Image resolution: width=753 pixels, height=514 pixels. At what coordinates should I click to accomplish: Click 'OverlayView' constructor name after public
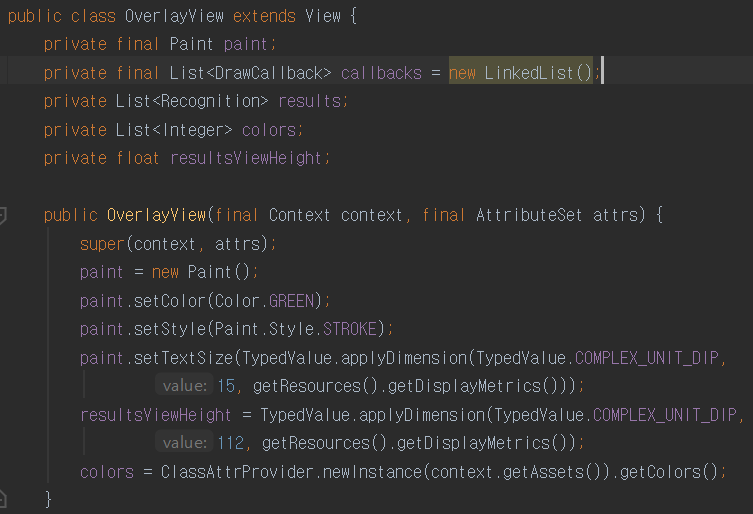pos(157,215)
